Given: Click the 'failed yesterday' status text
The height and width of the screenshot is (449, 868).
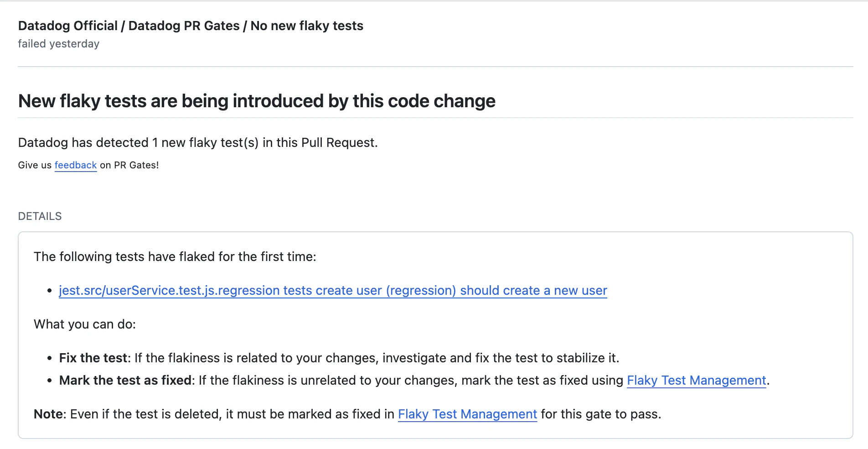Looking at the screenshot, I should (58, 44).
